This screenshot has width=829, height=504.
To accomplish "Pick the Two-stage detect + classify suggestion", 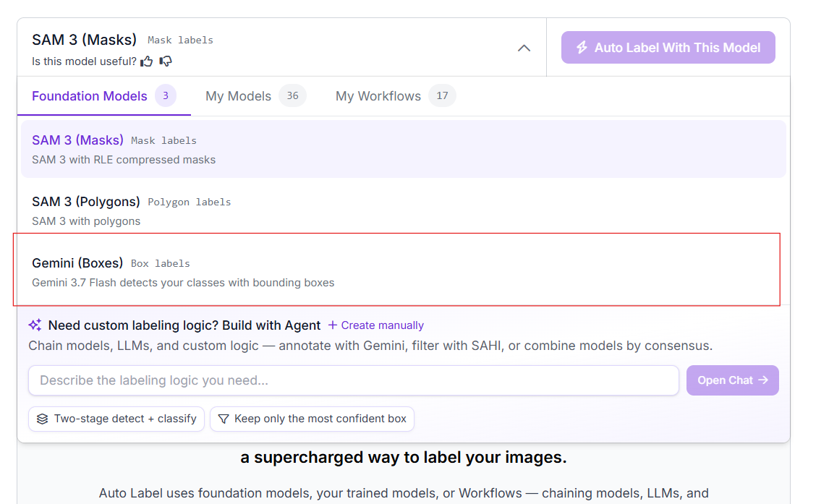I will click(116, 419).
